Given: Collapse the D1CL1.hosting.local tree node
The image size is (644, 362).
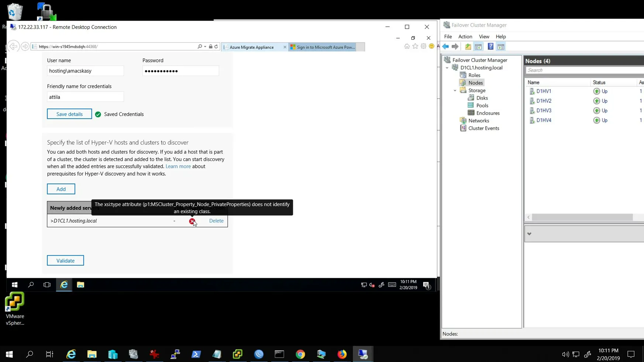Looking at the screenshot, I should coord(447,68).
